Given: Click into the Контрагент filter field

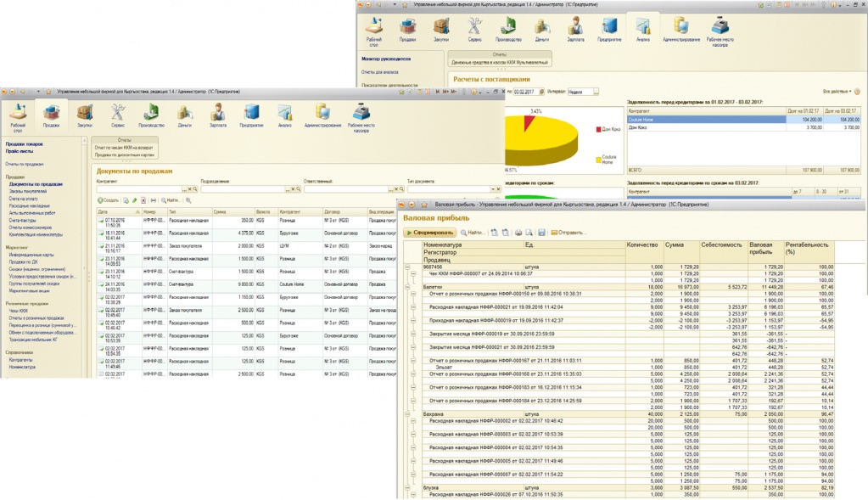Looking at the screenshot, I should (x=139, y=189).
